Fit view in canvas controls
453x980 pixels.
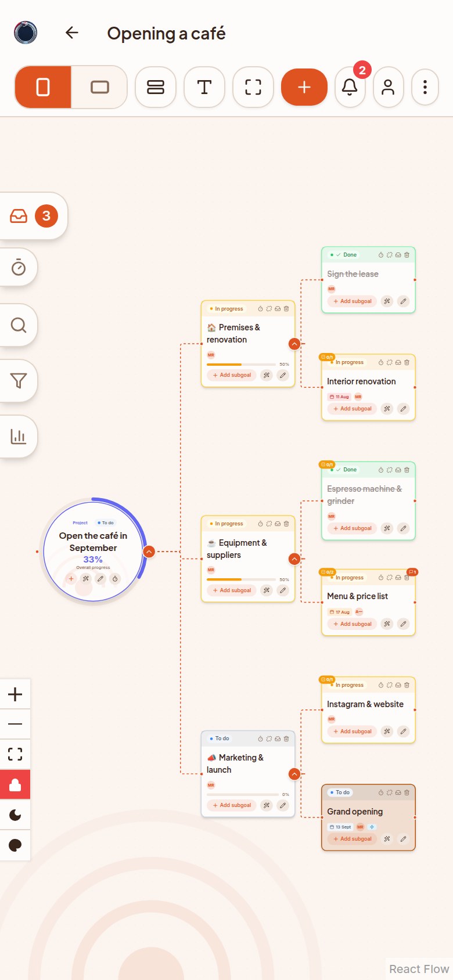(15, 754)
